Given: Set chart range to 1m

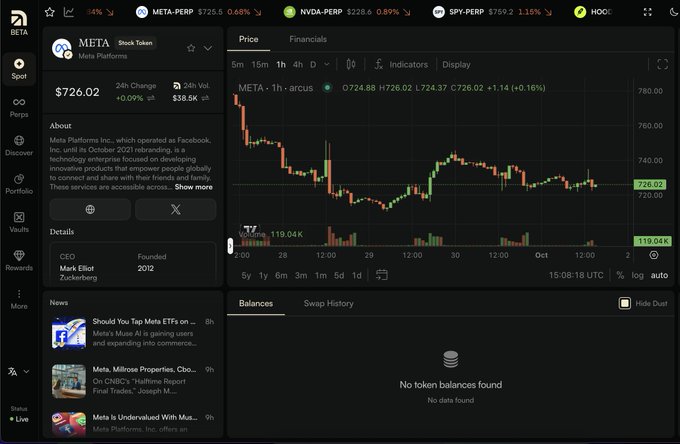Looking at the screenshot, I should [320, 275].
